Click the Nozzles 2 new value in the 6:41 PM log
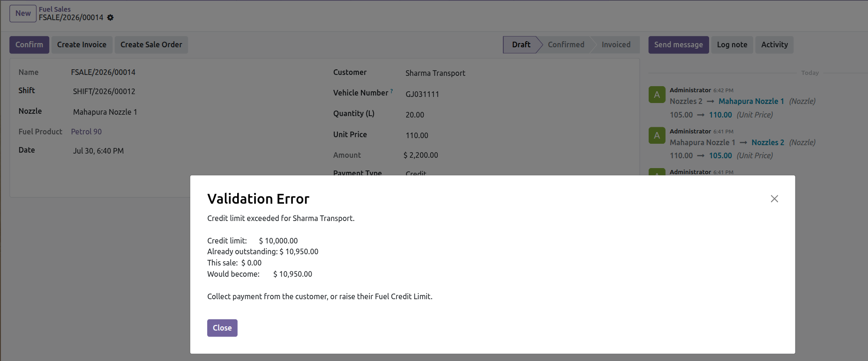This screenshot has width=868, height=361. click(768, 142)
